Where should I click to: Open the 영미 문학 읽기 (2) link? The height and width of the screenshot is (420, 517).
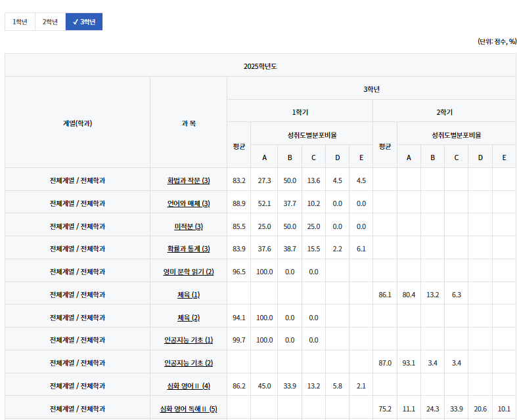point(189,272)
